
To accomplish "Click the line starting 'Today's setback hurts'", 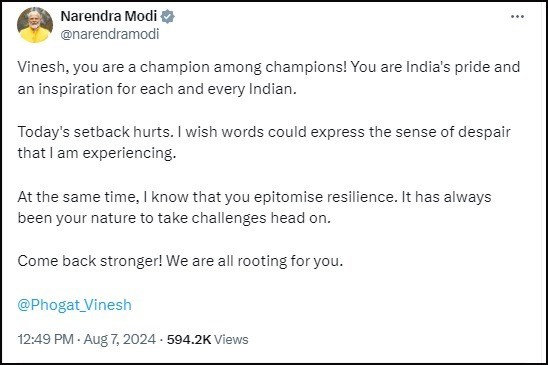I will click(264, 132).
